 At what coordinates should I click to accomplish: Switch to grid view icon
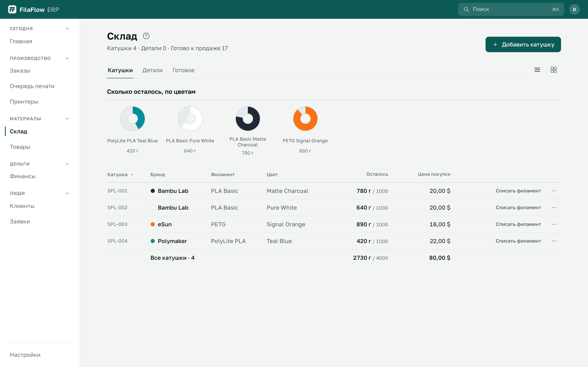pos(553,70)
